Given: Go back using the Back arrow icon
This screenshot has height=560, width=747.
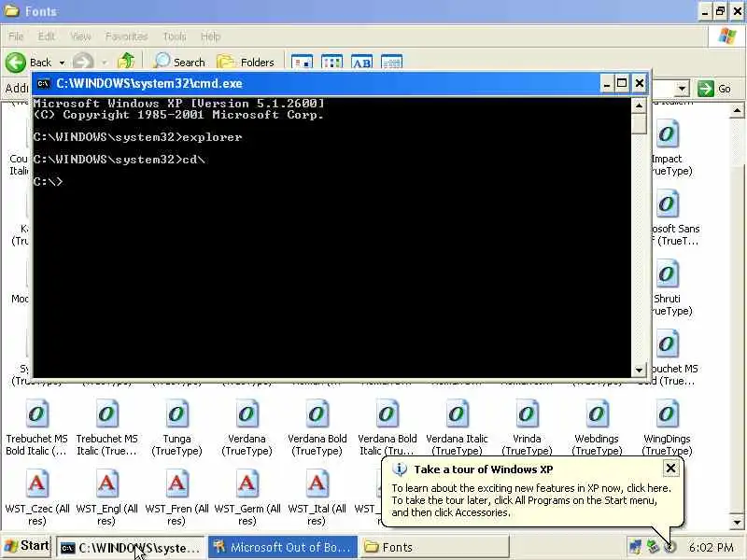Looking at the screenshot, I should [16, 63].
